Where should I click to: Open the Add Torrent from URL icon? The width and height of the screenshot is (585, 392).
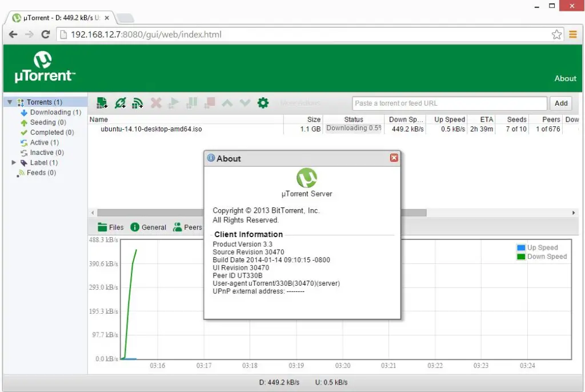(120, 103)
